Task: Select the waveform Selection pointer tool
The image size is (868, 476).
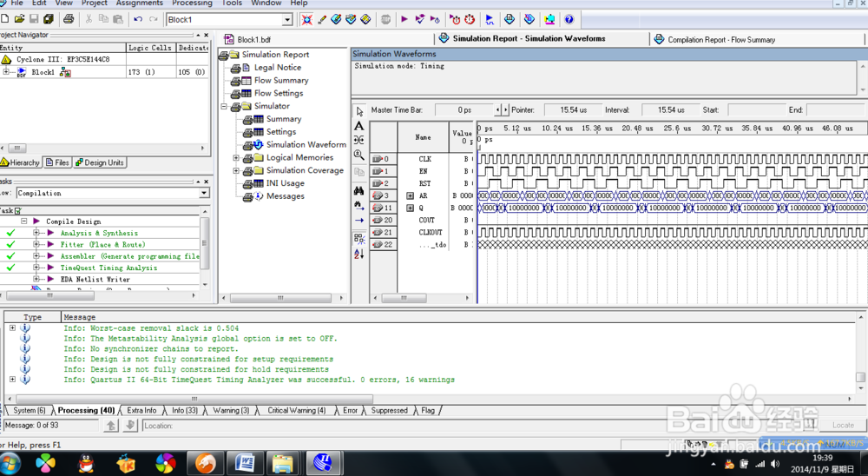Action: (x=359, y=111)
